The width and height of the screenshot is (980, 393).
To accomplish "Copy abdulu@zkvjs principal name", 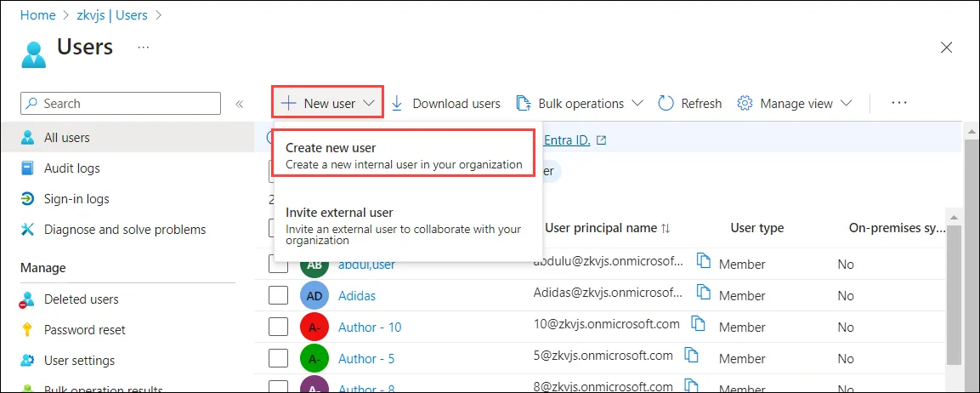I will [x=705, y=260].
